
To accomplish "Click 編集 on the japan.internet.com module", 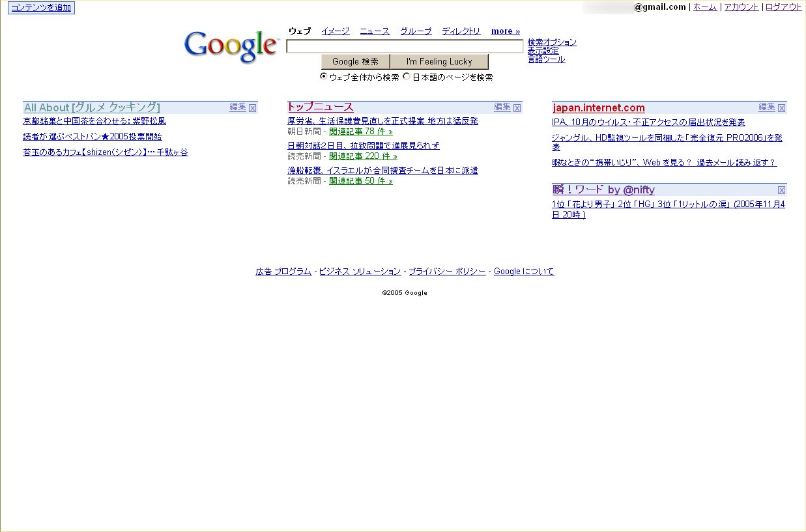I will [767, 107].
